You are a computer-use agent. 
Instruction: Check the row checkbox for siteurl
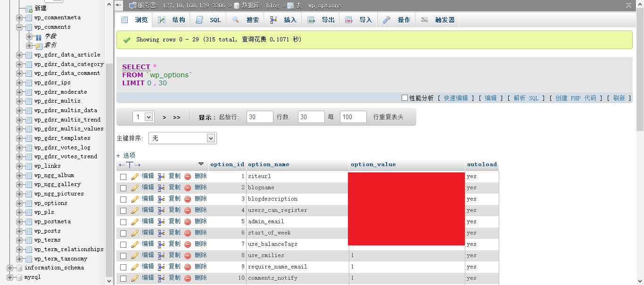point(123,177)
